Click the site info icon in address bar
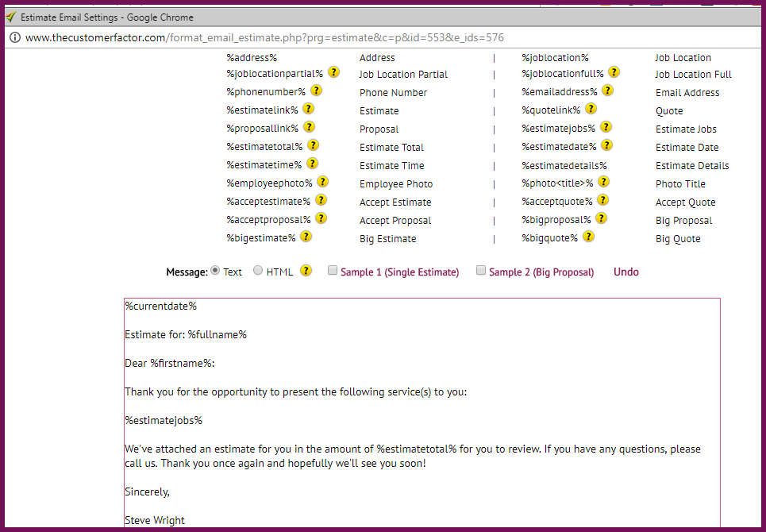Image resolution: width=766 pixels, height=532 pixels. (15, 37)
